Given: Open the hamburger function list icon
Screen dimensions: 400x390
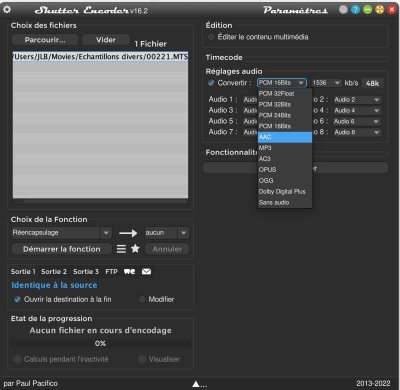Looking at the screenshot, I should click(121, 249).
